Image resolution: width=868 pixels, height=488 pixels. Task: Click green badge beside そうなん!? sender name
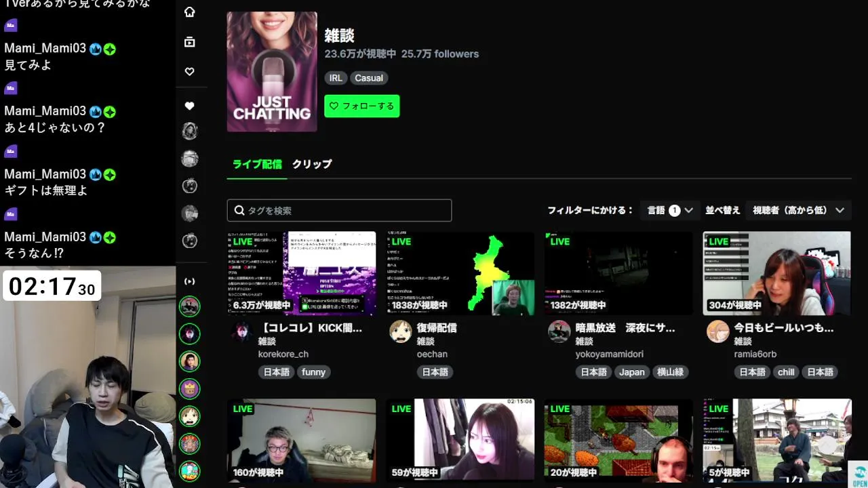[x=110, y=237]
